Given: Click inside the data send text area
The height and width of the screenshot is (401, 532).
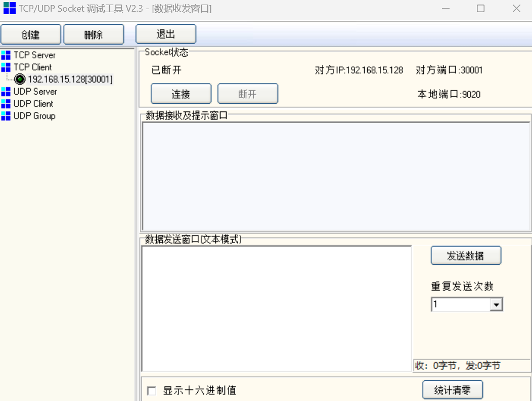Looking at the screenshot, I should pos(276,309).
